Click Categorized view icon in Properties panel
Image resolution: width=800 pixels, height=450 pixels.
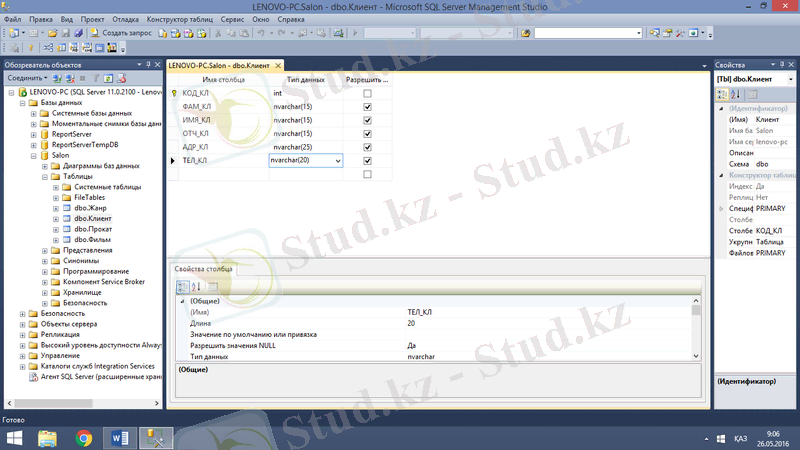(x=722, y=94)
